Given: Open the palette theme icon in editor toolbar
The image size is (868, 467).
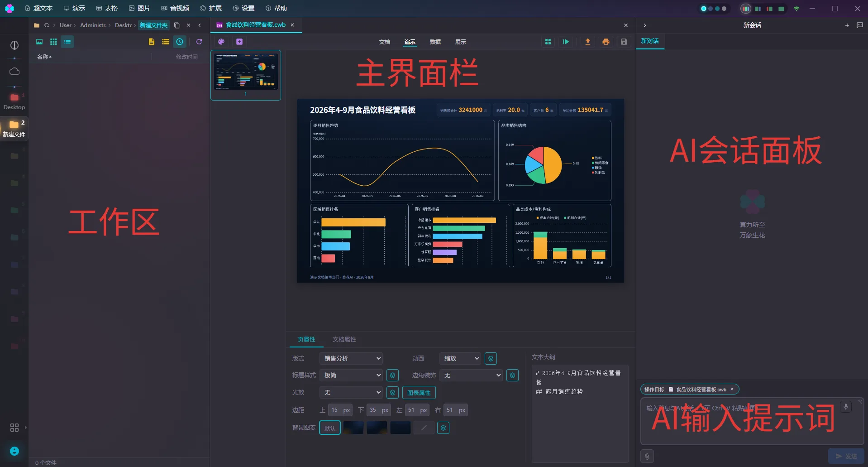Looking at the screenshot, I should 221,42.
